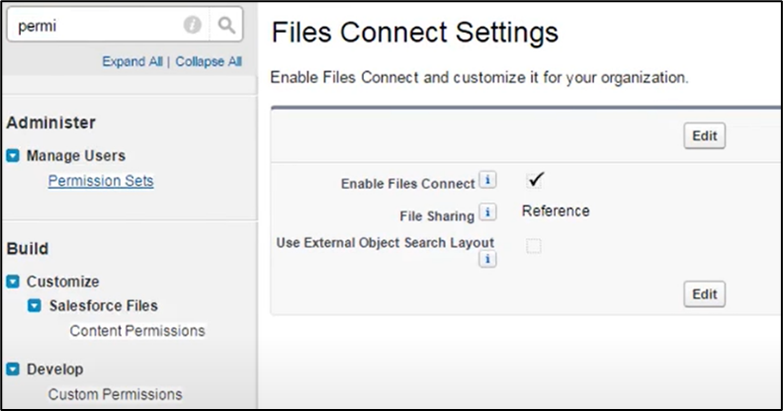This screenshot has height=411, width=783.
Task: Collapse the Develop section arrow
Action: click(x=13, y=369)
